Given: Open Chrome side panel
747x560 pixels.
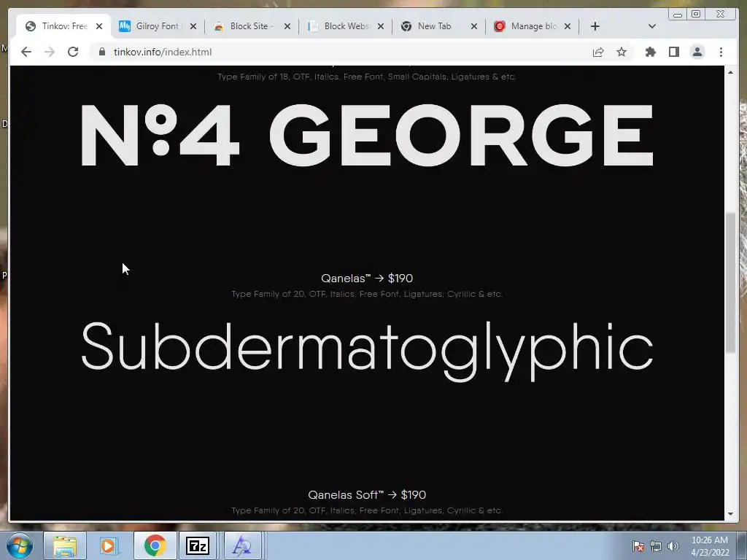Looking at the screenshot, I should coord(673,52).
